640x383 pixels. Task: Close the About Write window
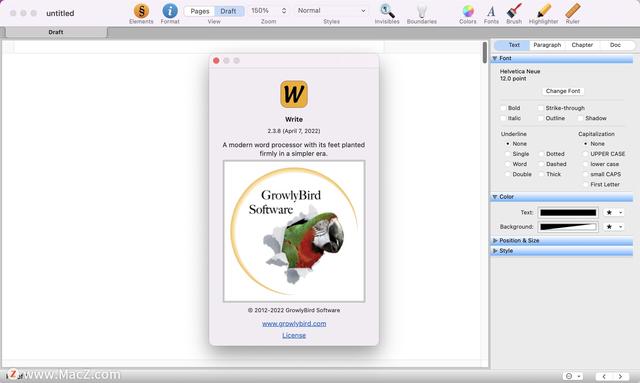(216, 61)
